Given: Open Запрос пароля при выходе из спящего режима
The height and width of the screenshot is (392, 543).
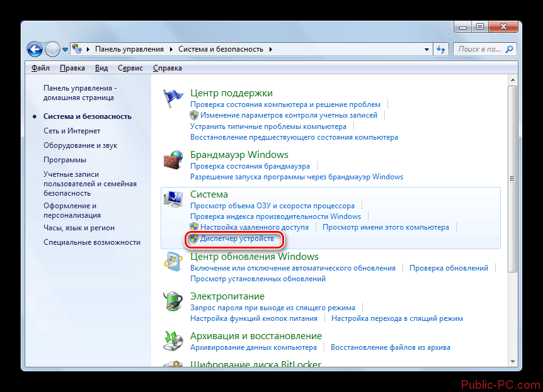Looking at the screenshot, I should pos(273,308).
